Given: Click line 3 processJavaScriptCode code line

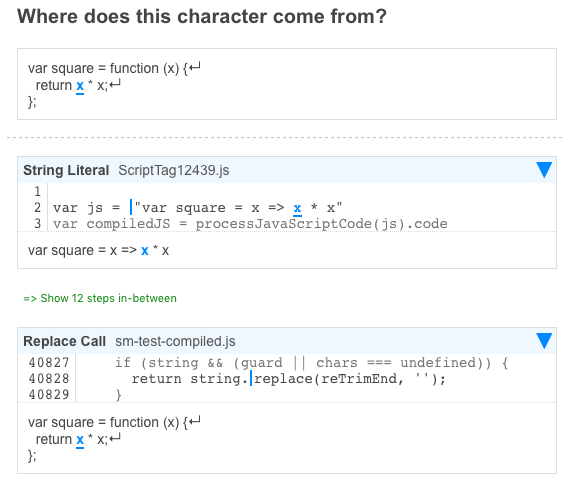Looking at the screenshot, I should (250, 224).
